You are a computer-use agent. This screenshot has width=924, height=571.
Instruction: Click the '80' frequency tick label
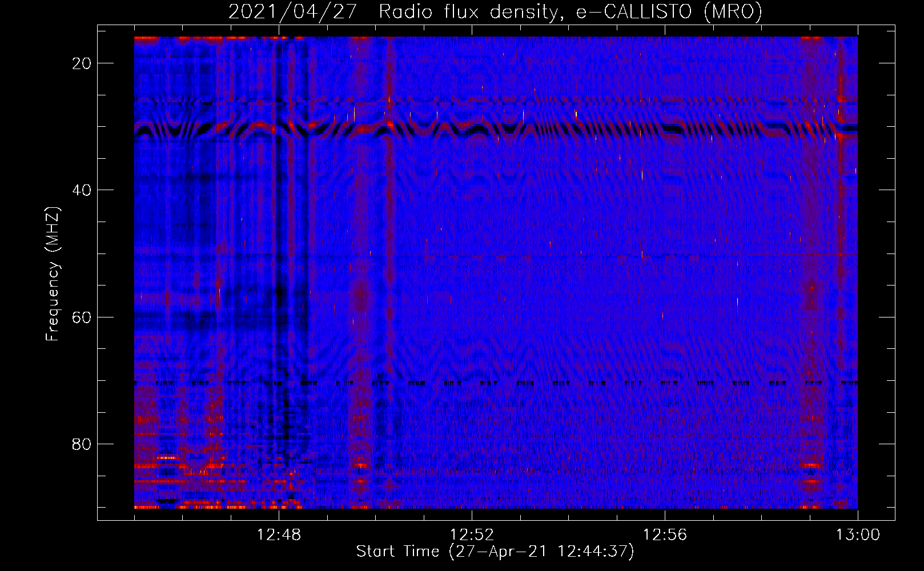(x=82, y=444)
